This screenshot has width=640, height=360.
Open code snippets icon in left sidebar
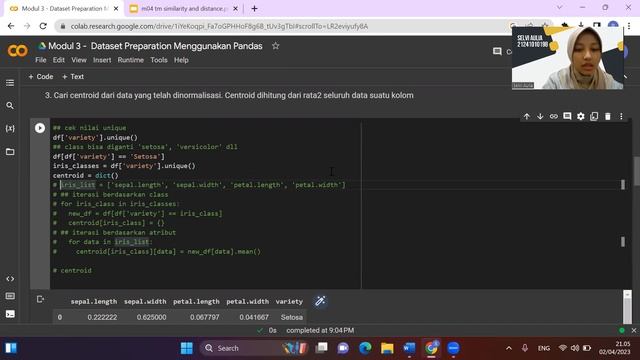10,279
